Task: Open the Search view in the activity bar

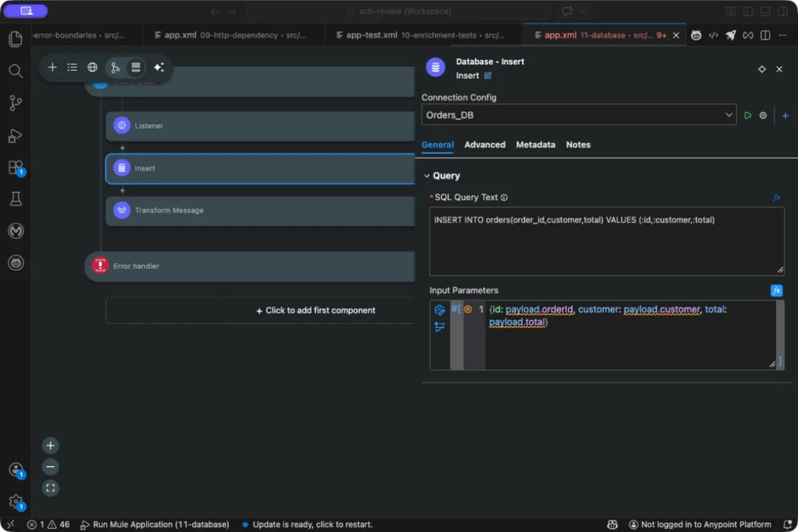Action: click(x=16, y=71)
